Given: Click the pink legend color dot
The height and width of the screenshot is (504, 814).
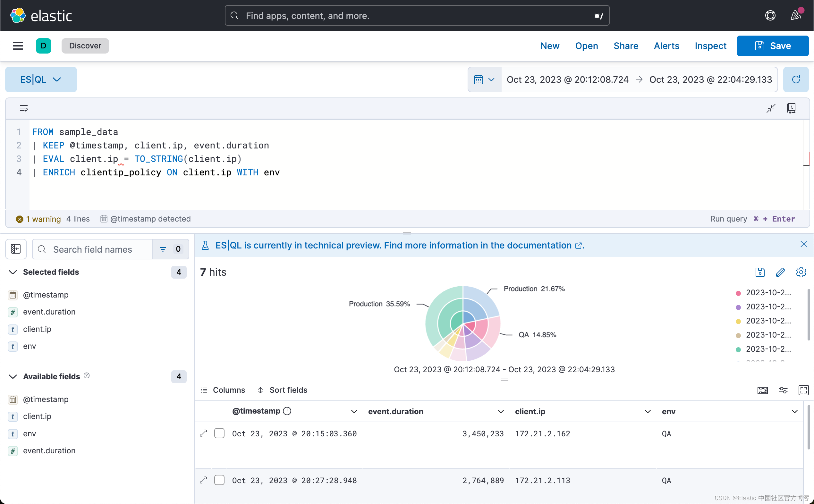Looking at the screenshot, I should click(x=738, y=293).
